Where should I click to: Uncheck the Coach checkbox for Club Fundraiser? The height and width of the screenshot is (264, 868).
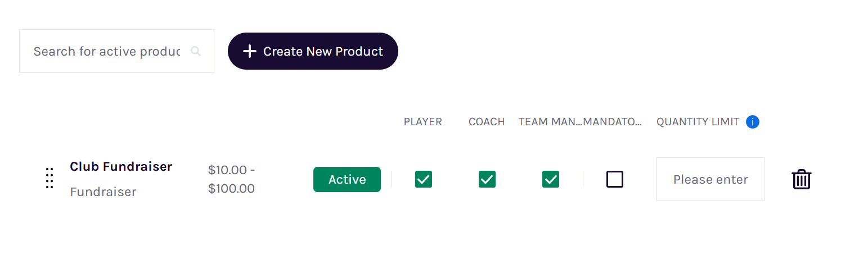click(487, 179)
